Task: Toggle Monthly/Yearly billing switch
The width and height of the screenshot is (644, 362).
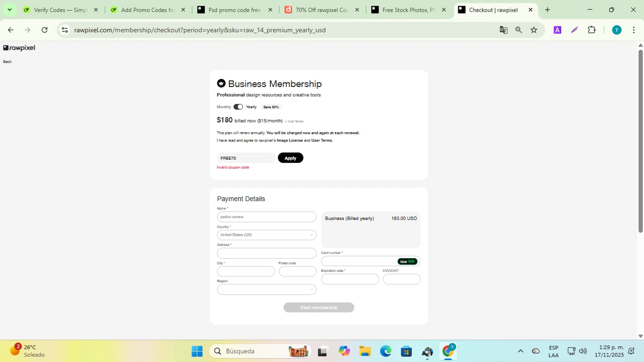Action: pyautogui.click(x=238, y=107)
